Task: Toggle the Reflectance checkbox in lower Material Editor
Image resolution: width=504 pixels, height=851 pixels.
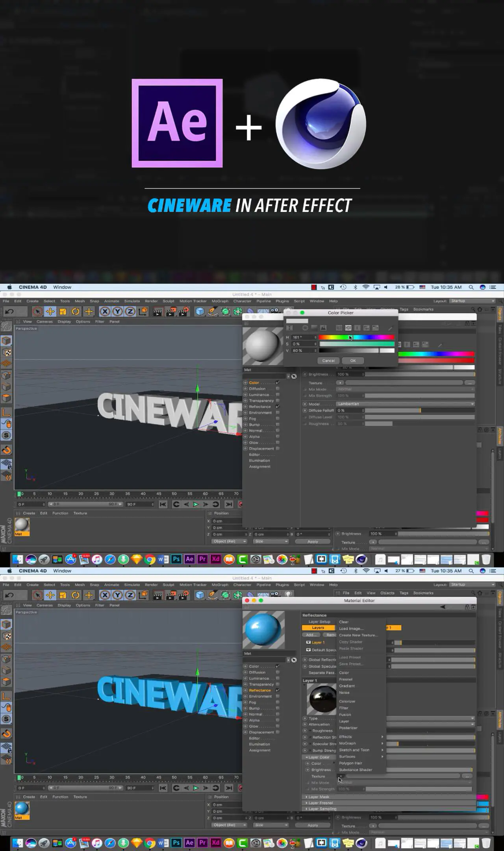Action: 278,690
